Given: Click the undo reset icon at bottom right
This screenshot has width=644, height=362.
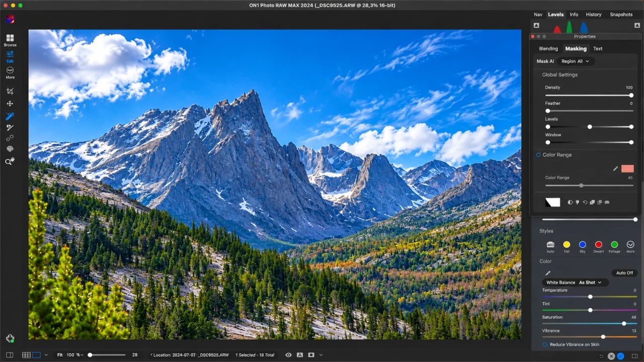Looking at the screenshot, I should (601, 356).
